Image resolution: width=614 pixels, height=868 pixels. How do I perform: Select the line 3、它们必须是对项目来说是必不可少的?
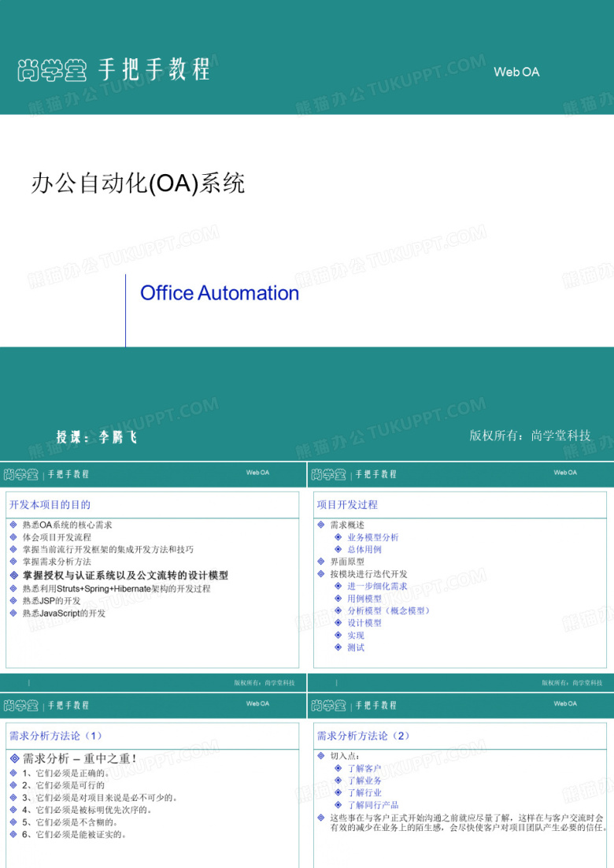point(99,797)
